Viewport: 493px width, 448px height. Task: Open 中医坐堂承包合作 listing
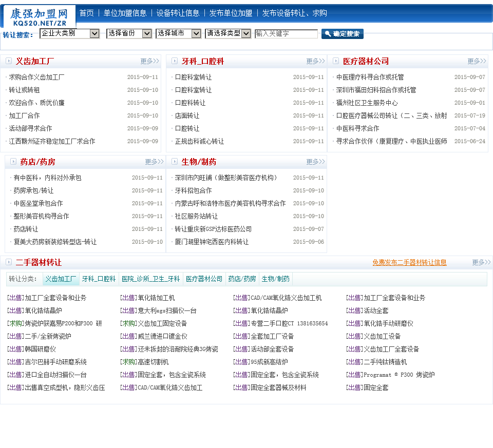(x=38, y=203)
